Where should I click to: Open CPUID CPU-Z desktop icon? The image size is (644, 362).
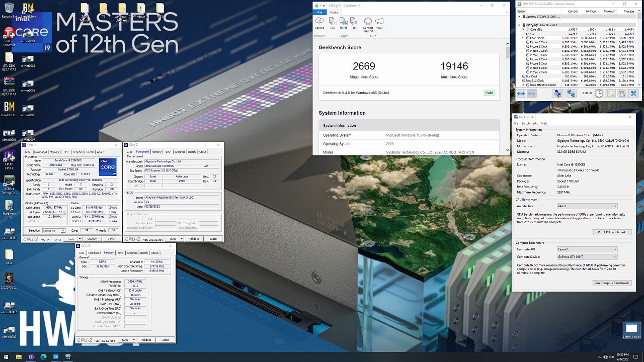click(9, 159)
